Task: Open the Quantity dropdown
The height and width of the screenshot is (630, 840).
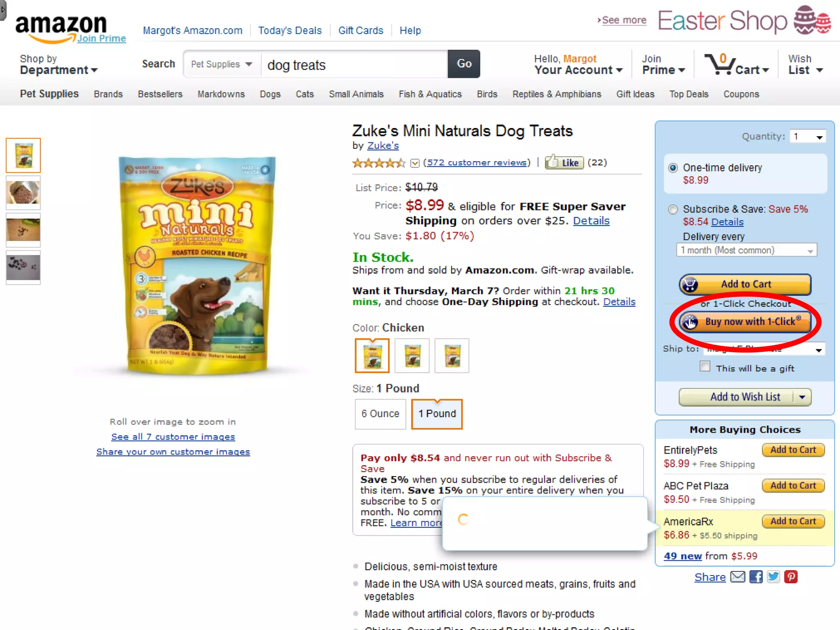Action: 807,137
